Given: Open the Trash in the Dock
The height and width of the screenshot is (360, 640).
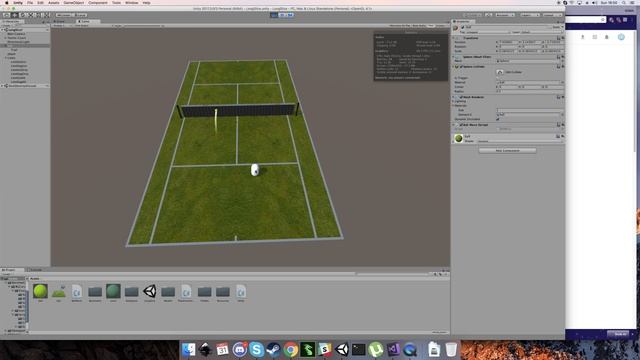Looking at the screenshot, I should click(x=451, y=349).
